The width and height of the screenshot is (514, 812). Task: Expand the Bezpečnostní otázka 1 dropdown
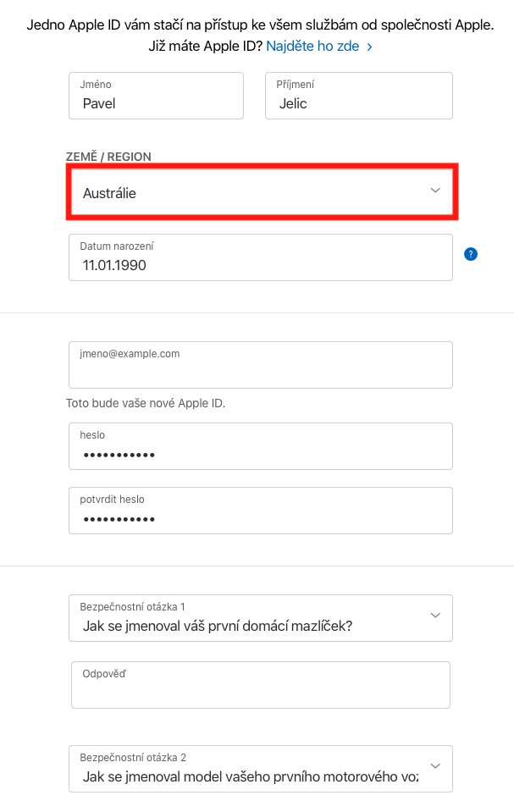(x=260, y=618)
